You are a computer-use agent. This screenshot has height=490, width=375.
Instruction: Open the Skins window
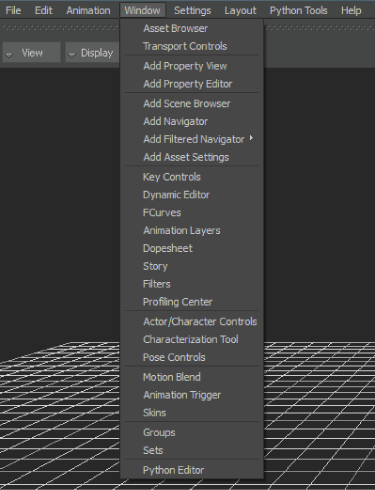point(192,413)
